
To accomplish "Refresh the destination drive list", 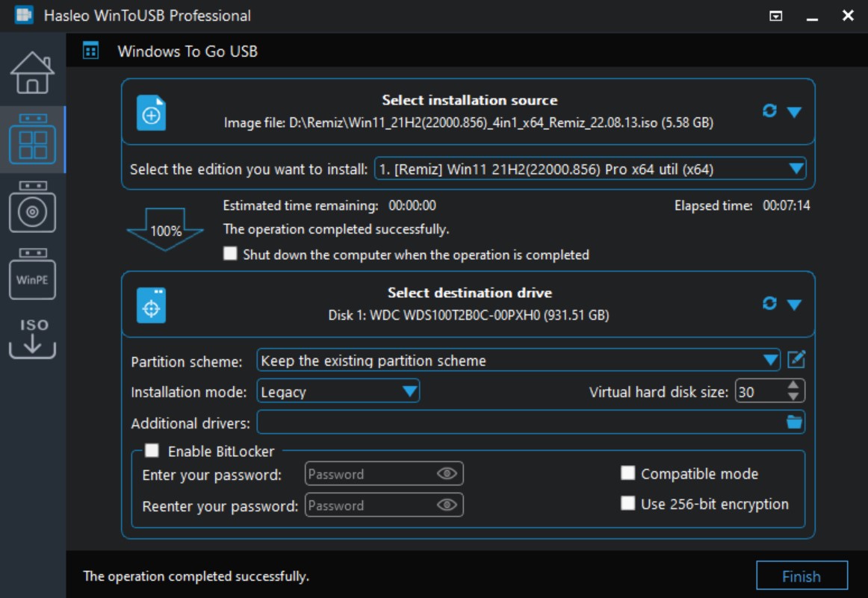I will coord(769,304).
